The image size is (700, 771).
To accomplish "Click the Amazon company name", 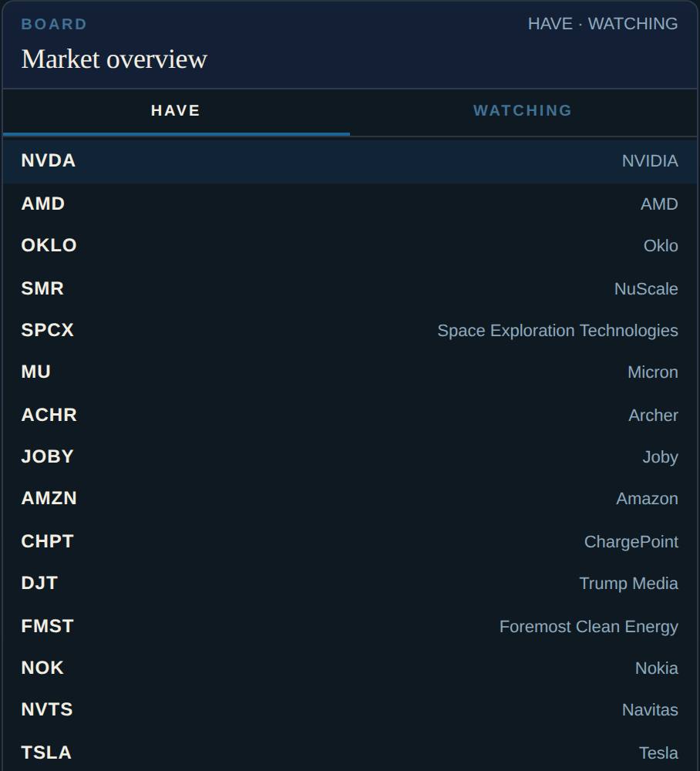I will coord(647,499).
